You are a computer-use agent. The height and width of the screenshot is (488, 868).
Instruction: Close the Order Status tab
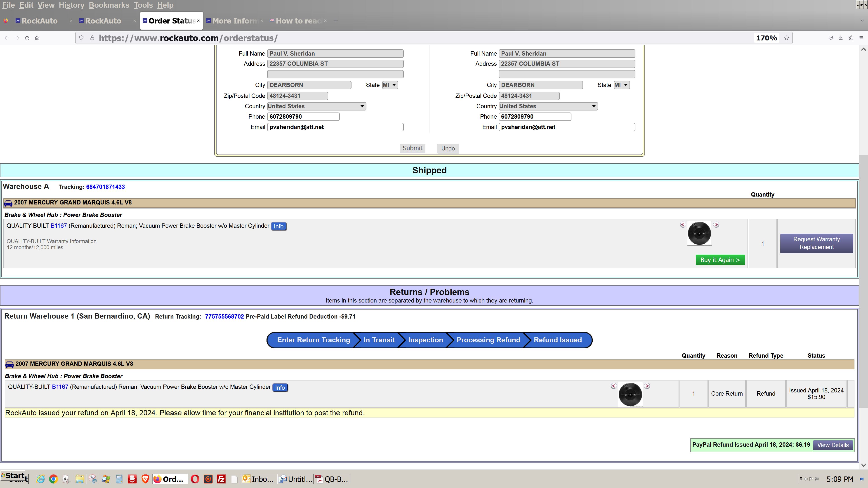pos(198,21)
